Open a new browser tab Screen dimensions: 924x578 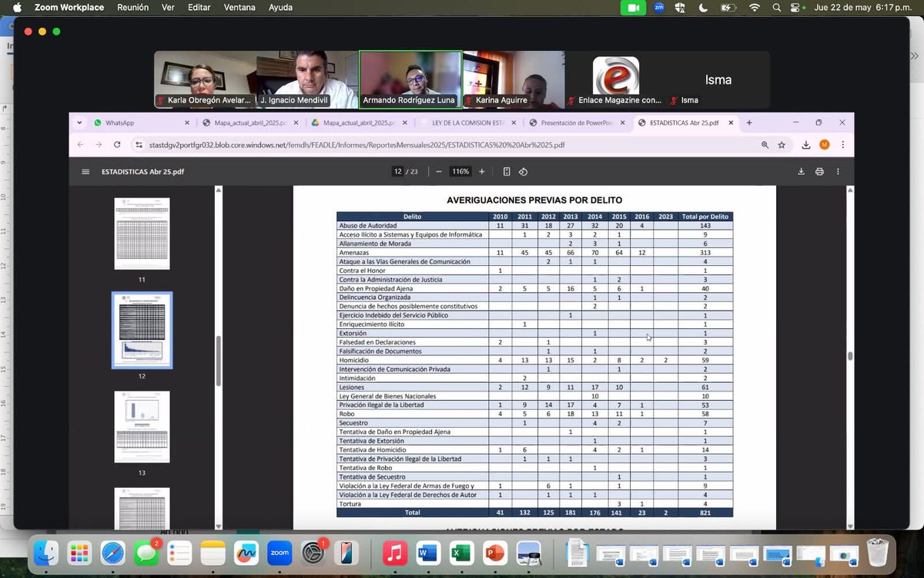click(x=749, y=123)
